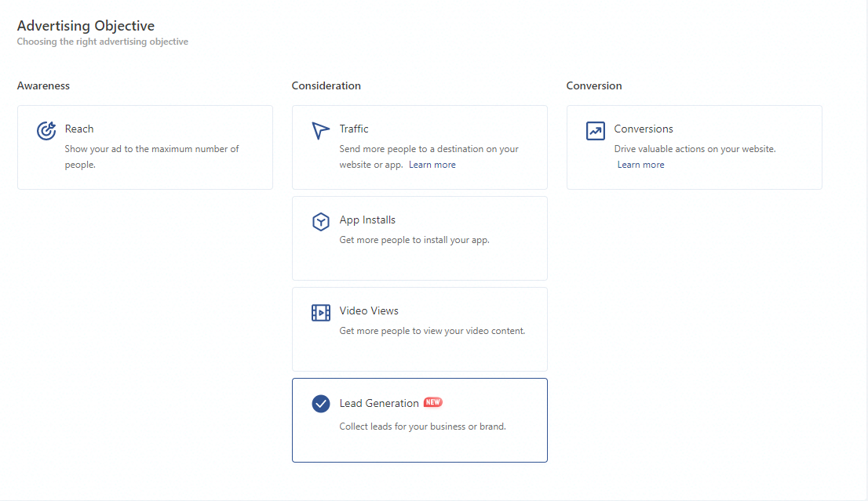Choose the Traffic objective title
This screenshot has width=868, height=501.
pyautogui.click(x=354, y=129)
